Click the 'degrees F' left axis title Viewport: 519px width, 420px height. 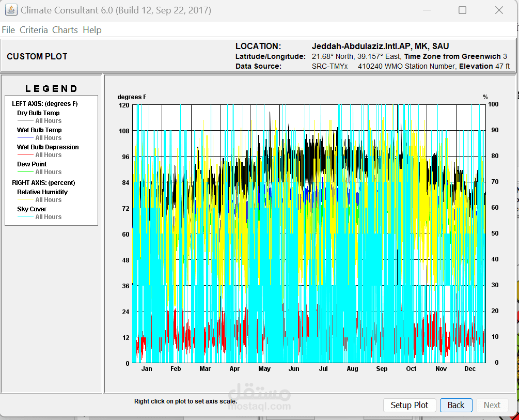[132, 97]
